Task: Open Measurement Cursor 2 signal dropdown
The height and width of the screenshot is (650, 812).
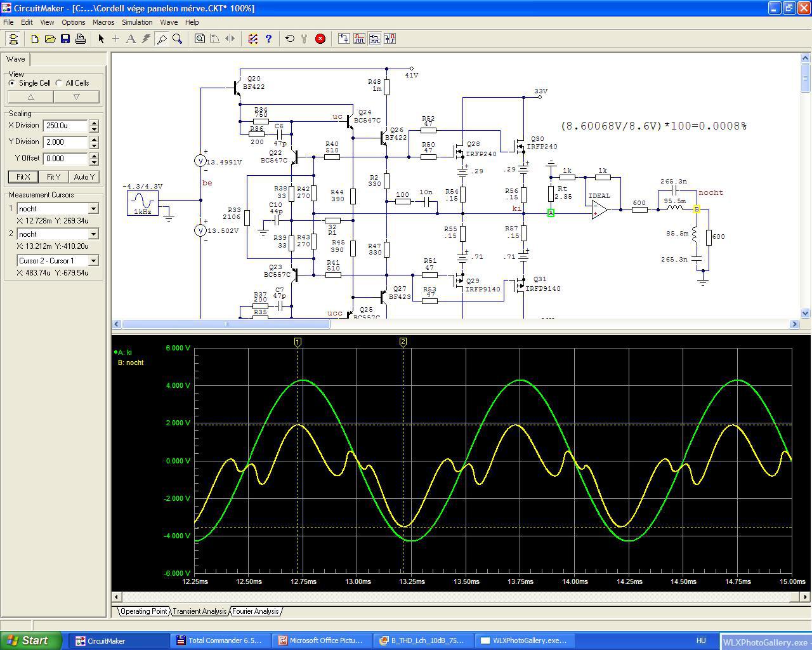Action: tap(93, 234)
